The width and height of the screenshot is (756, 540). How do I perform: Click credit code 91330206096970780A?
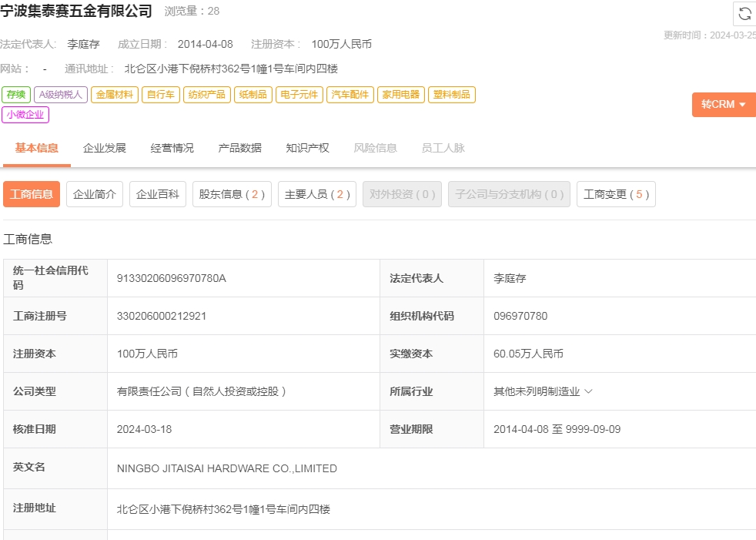pos(171,278)
